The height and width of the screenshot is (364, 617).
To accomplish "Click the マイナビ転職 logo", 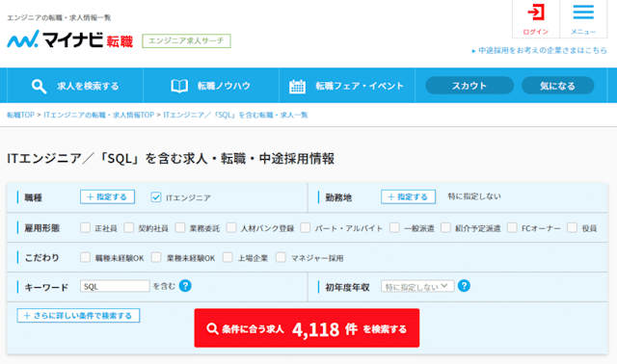I will tap(70, 39).
